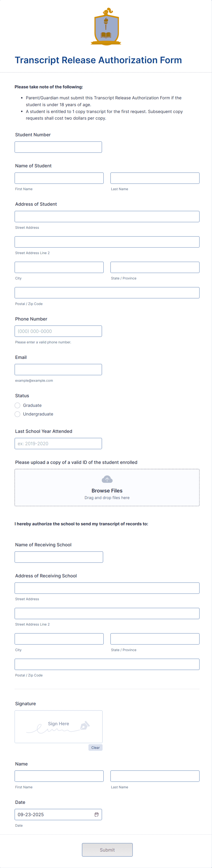
Task: Select the Undergraduate radio button
Action: pyautogui.click(x=17, y=414)
